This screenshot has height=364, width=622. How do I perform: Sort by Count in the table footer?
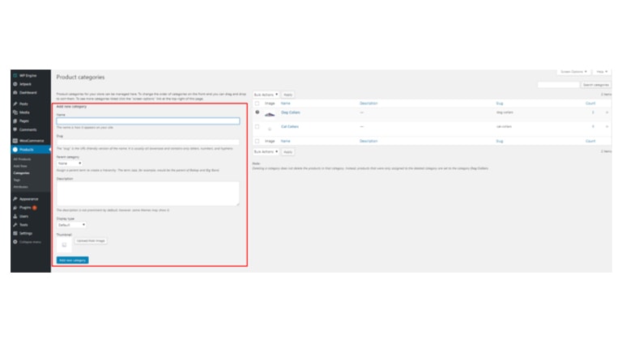point(590,141)
